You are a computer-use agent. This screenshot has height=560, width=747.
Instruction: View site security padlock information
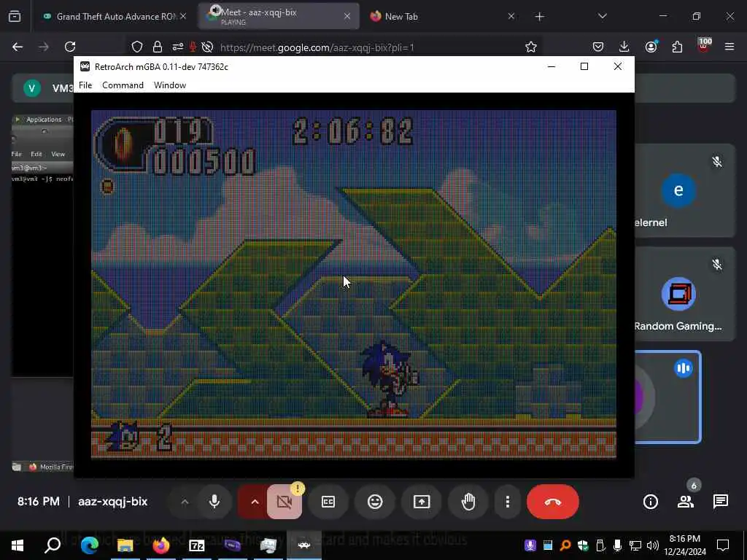pos(158,47)
